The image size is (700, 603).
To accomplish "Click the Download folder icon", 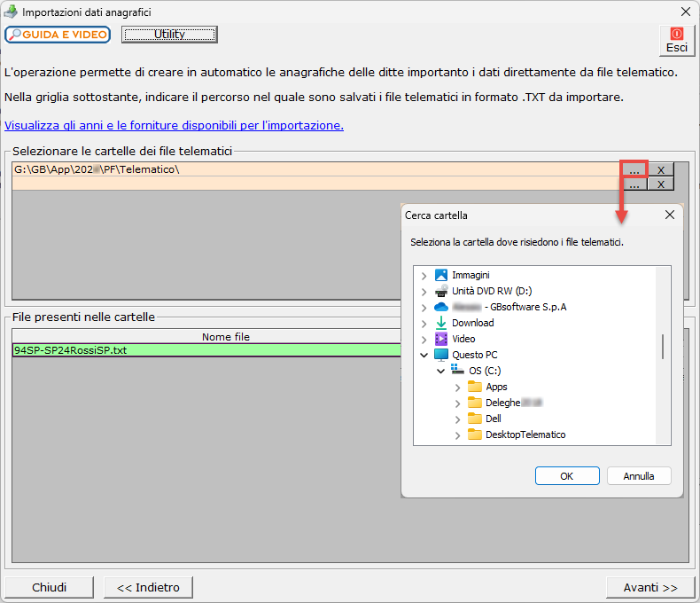I will point(441,323).
